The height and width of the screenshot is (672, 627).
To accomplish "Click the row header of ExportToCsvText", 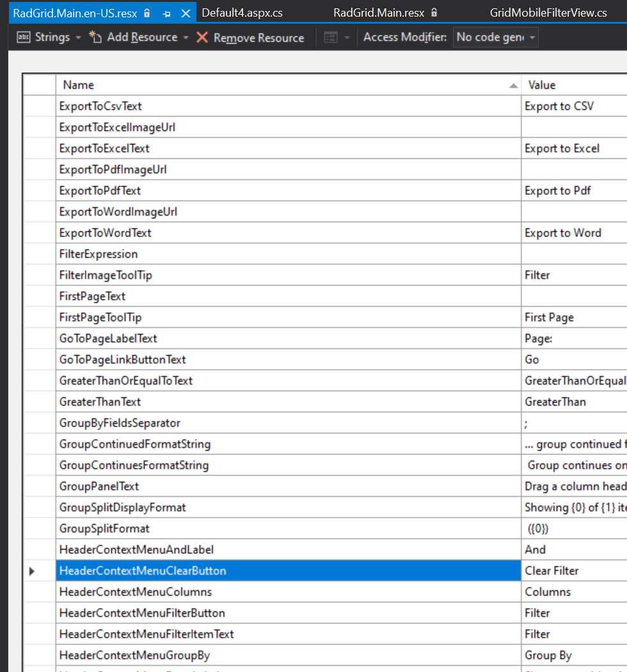I will pos(40,106).
